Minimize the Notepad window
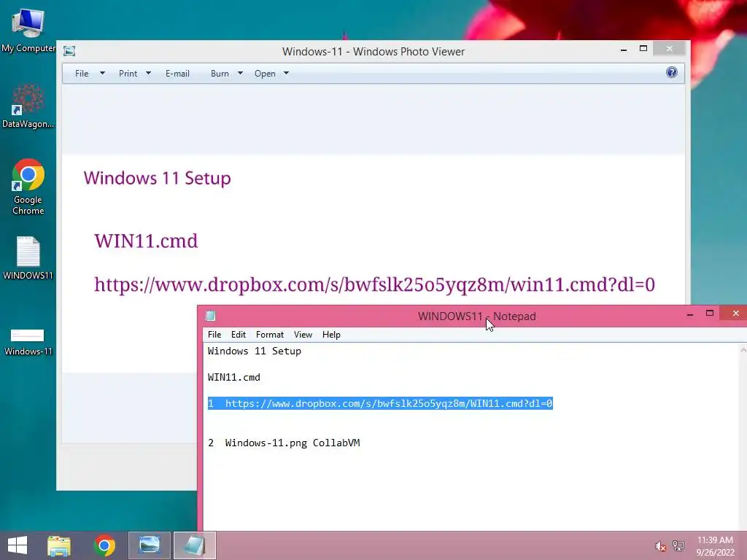 pos(690,314)
